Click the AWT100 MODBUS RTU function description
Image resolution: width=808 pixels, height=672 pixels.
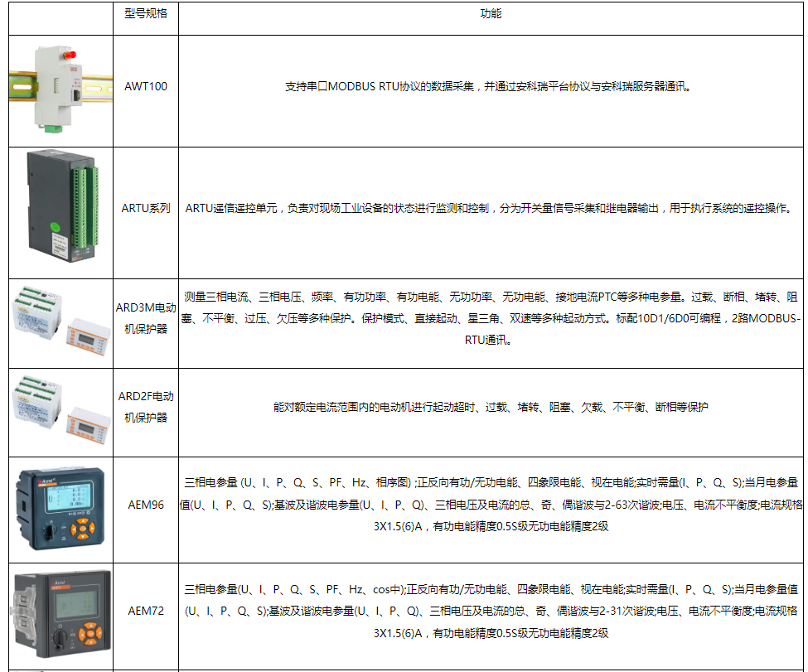point(488,86)
